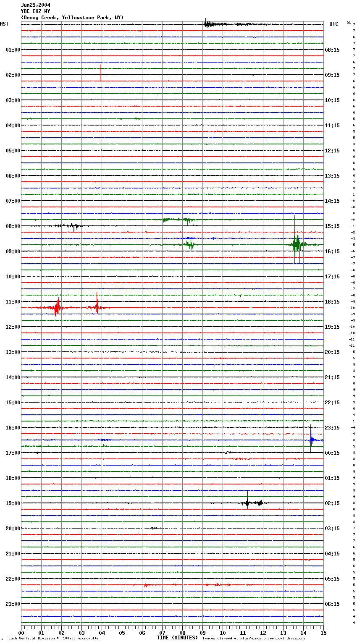Click the '23:15' UTC time label

pyautogui.click(x=332, y=428)
